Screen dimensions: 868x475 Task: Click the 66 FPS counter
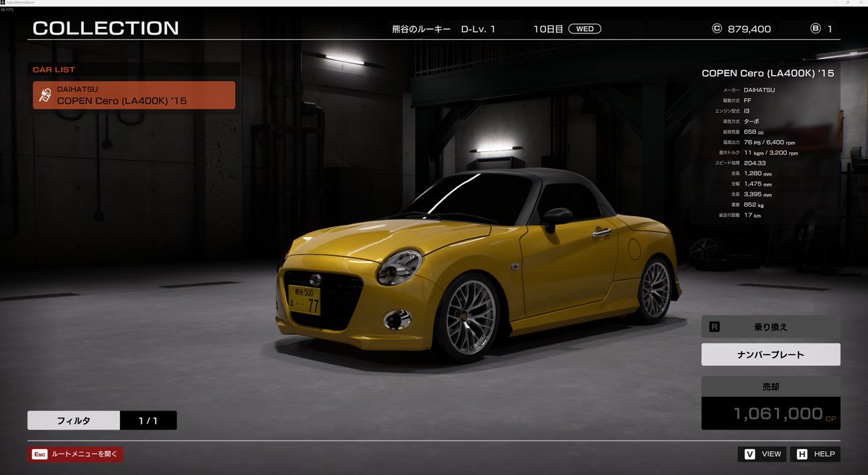pyautogui.click(x=7, y=10)
